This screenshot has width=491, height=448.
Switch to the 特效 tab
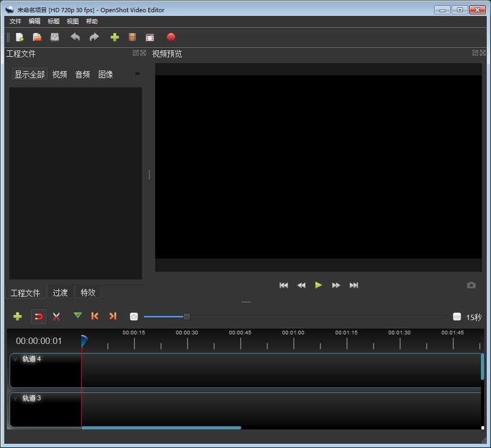tap(88, 292)
